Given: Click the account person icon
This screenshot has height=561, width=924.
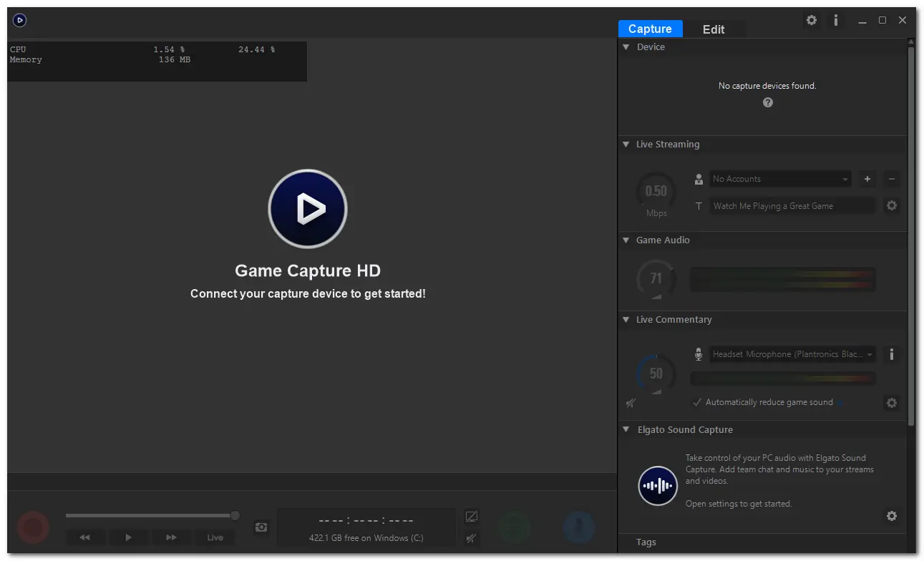Looking at the screenshot, I should [x=699, y=179].
